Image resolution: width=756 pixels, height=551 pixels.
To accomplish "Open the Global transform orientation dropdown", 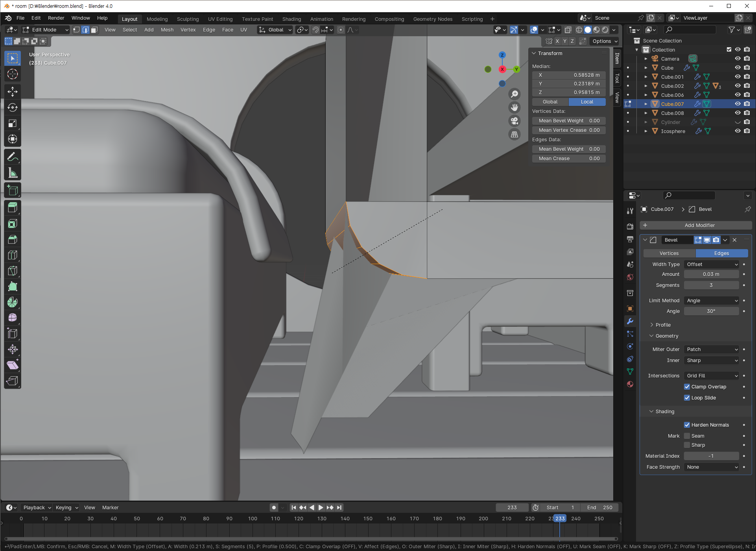I will [x=275, y=30].
